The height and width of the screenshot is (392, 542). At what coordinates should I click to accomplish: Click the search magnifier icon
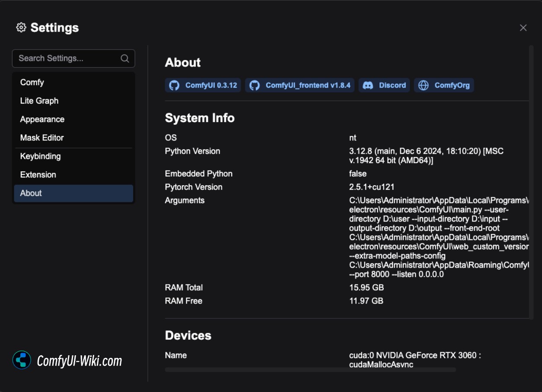click(x=125, y=58)
